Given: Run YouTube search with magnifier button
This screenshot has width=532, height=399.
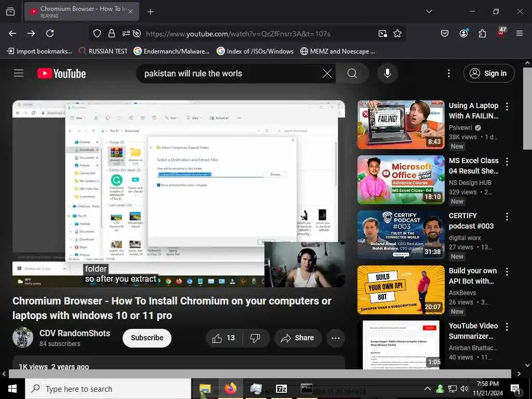Looking at the screenshot, I should tap(352, 73).
